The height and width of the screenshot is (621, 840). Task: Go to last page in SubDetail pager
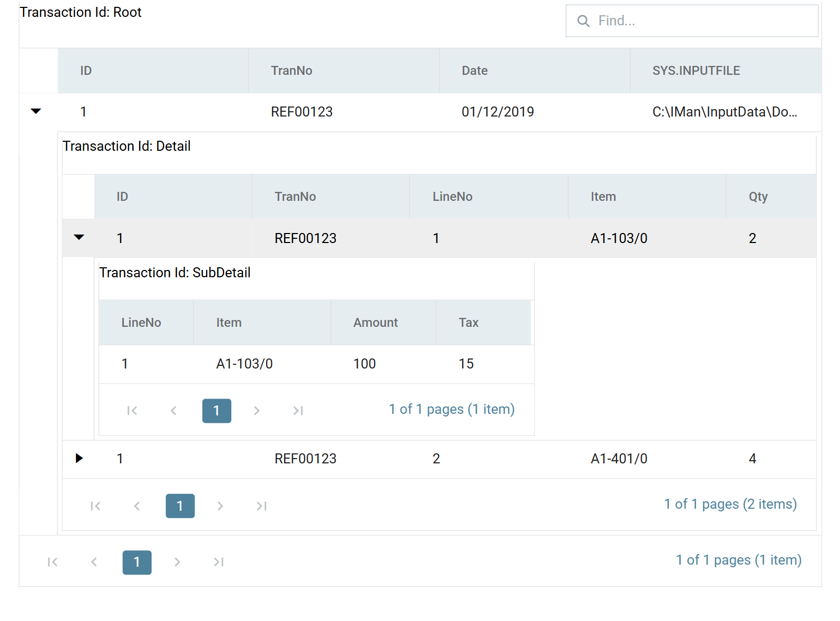[298, 411]
